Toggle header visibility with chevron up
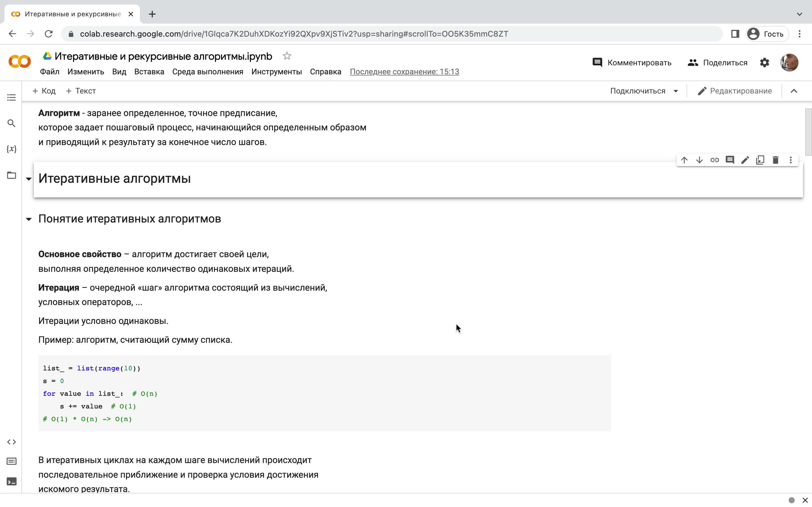 794,91
